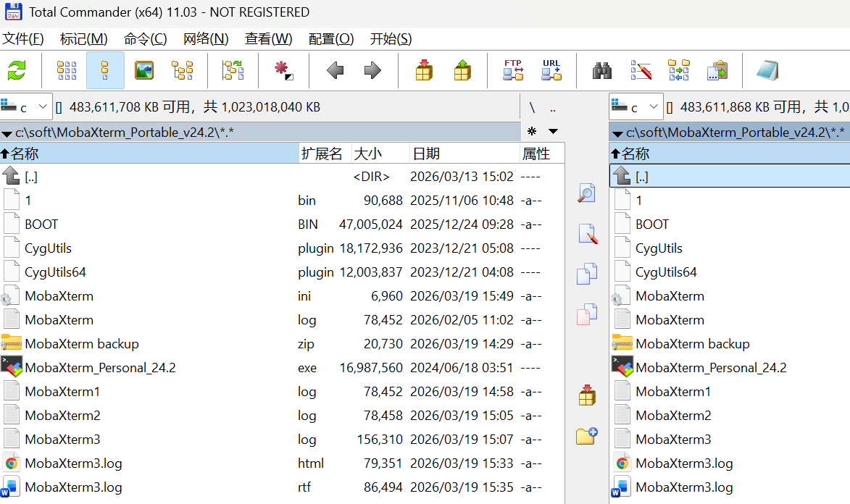850x504 pixels.
Task: Open directory hotlist asterisk button
Action: point(532,131)
